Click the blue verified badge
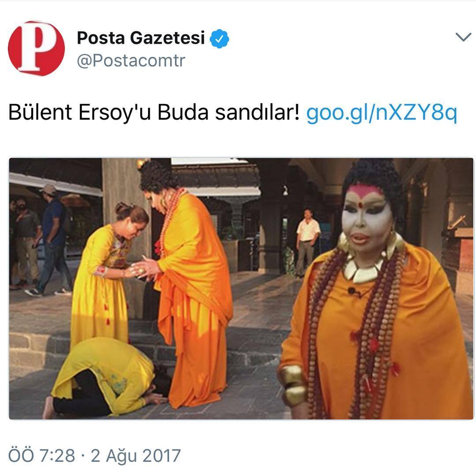The height and width of the screenshot is (476, 476). click(219, 38)
